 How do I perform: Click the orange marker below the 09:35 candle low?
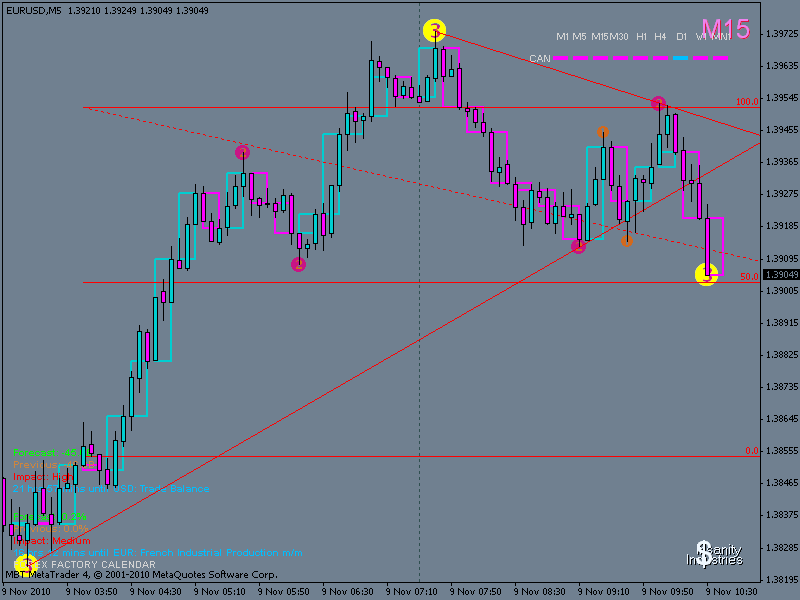pos(627,241)
